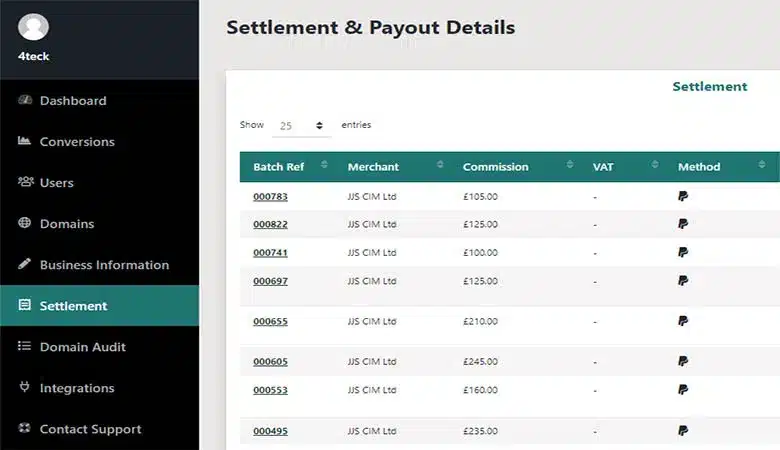Screen dimensions: 780x450
Task: Open batch reference 000495 link
Action: pos(270,431)
